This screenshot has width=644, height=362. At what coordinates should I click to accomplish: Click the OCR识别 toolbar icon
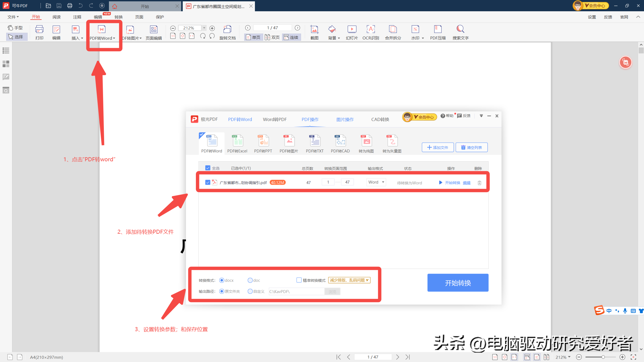(371, 30)
